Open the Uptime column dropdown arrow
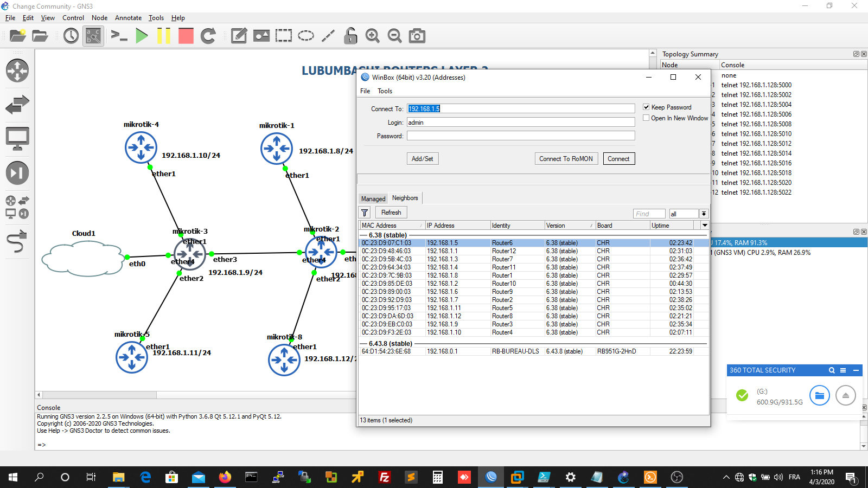The height and width of the screenshot is (488, 868). tap(704, 225)
